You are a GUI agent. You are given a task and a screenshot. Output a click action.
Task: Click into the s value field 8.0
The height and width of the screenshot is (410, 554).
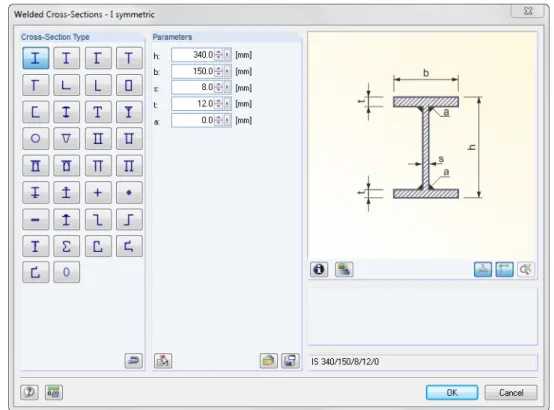[x=193, y=87]
